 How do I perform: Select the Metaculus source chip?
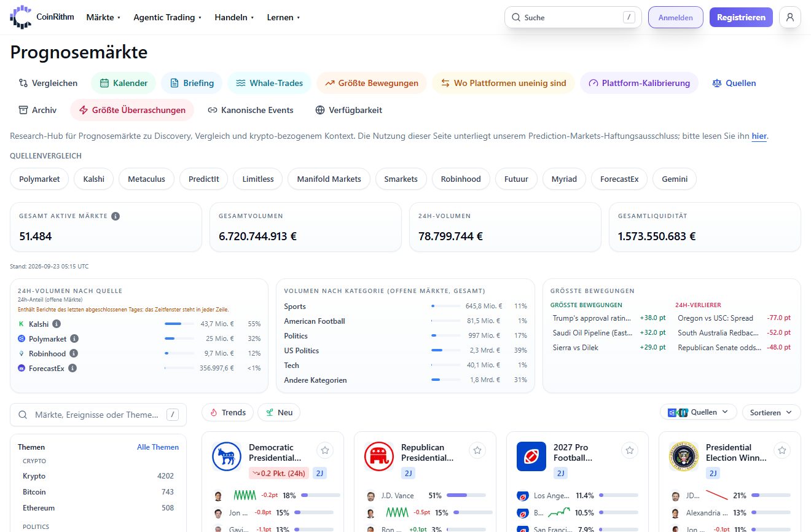[146, 179]
